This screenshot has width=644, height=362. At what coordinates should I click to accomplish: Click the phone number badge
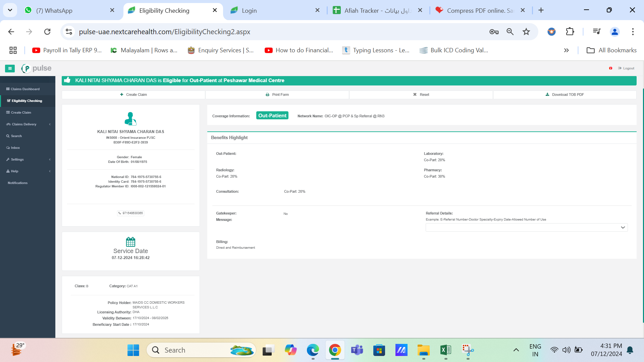[130, 213]
